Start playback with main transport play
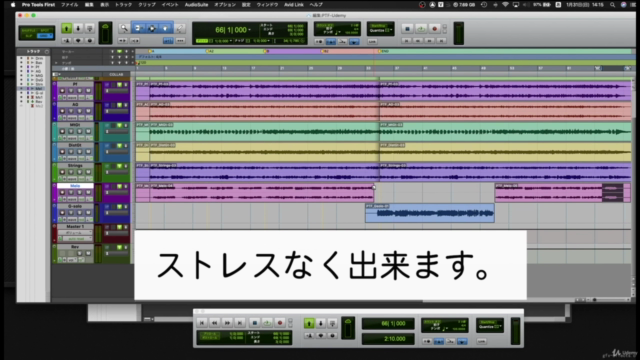640x360 pixels. coord(421,29)
